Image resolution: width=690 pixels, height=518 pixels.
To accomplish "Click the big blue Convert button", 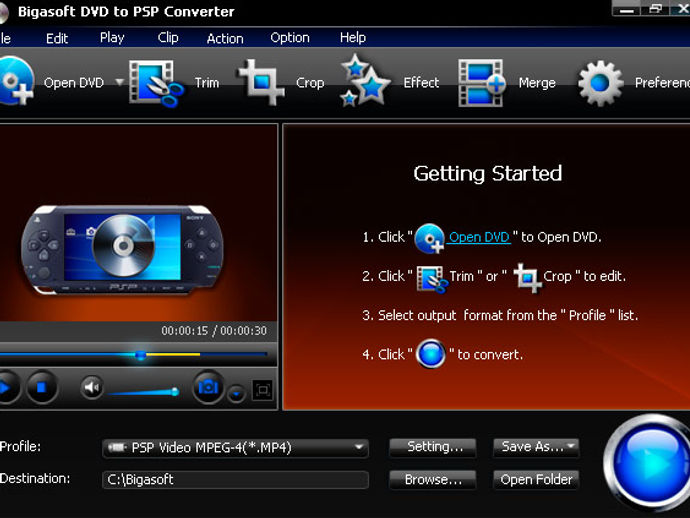I will pyautogui.click(x=649, y=463).
